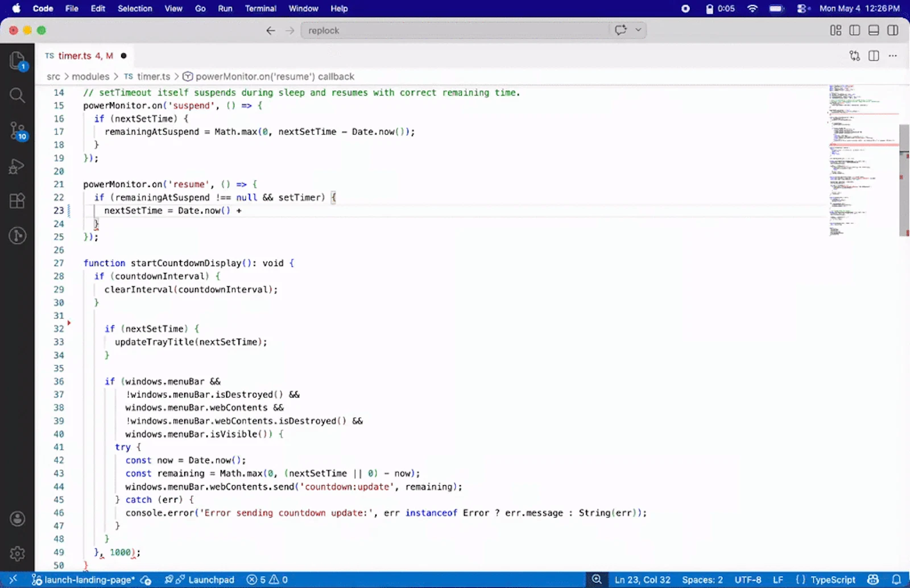The width and height of the screenshot is (910, 588).
Task: Open the Copilot chat icon
Action: pyautogui.click(x=621, y=30)
